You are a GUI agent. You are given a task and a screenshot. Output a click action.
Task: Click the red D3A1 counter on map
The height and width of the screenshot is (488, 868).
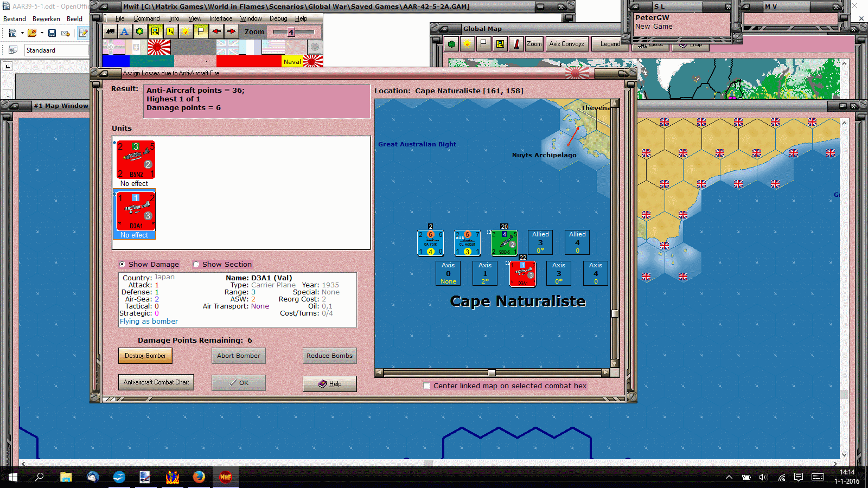pyautogui.click(x=522, y=274)
